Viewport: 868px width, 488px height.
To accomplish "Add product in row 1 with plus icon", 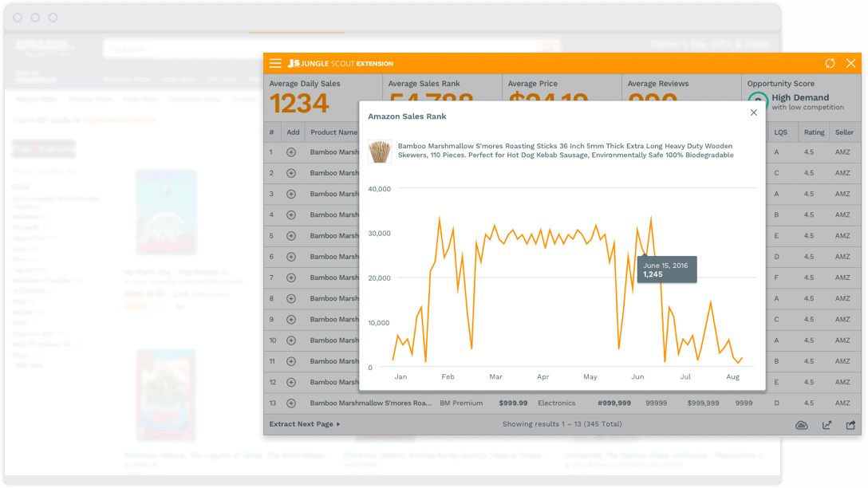I will point(291,152).
